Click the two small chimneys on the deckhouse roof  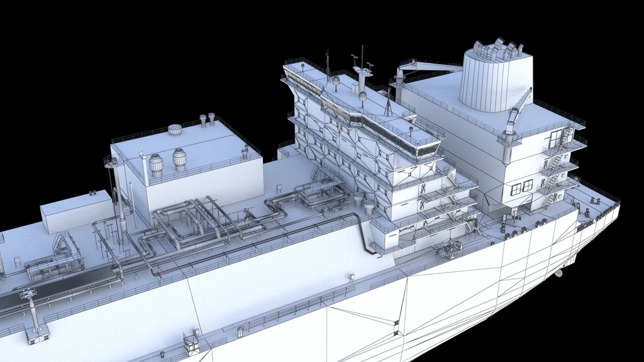click(207, 119)
